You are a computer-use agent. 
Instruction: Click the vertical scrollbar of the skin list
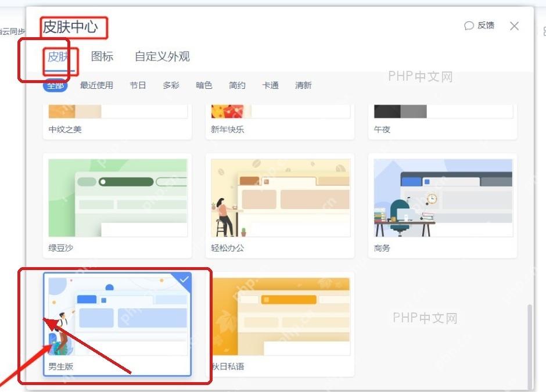click(x=530, y=346)
